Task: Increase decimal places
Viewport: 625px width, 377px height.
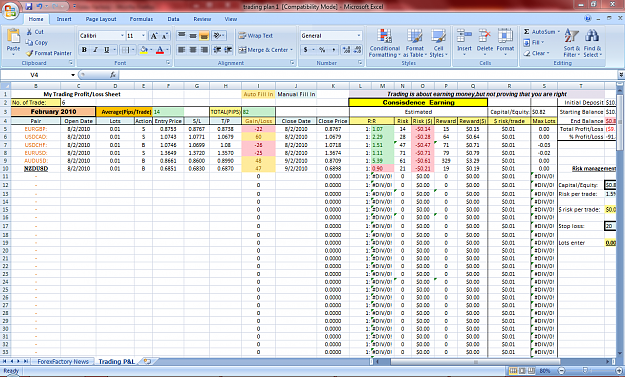Action: tap(346, 50)
